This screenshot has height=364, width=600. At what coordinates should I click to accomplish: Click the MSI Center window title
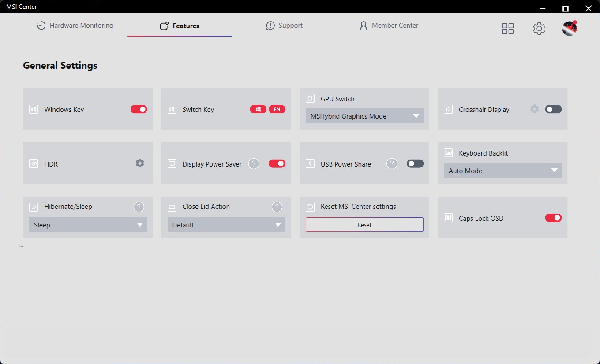click(x=22, y=7)
